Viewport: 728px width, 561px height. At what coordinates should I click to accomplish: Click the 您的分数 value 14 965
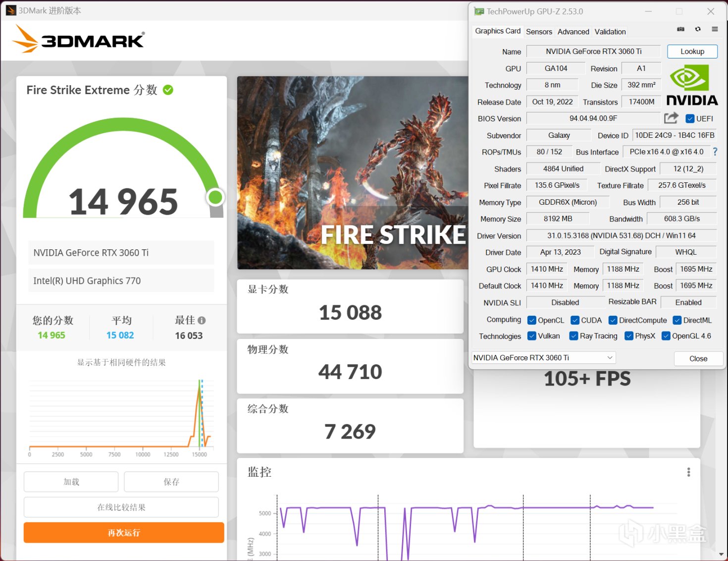point(52,336)
